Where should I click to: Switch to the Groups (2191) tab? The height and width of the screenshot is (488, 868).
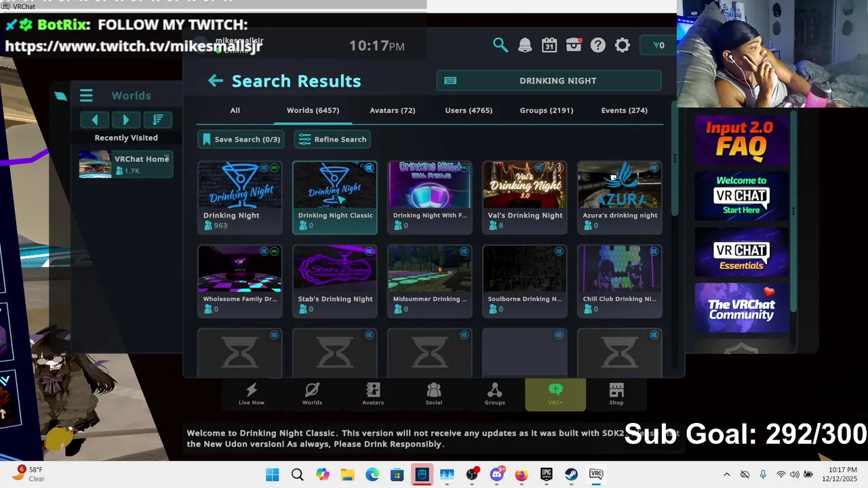click(x=547, y=110)
